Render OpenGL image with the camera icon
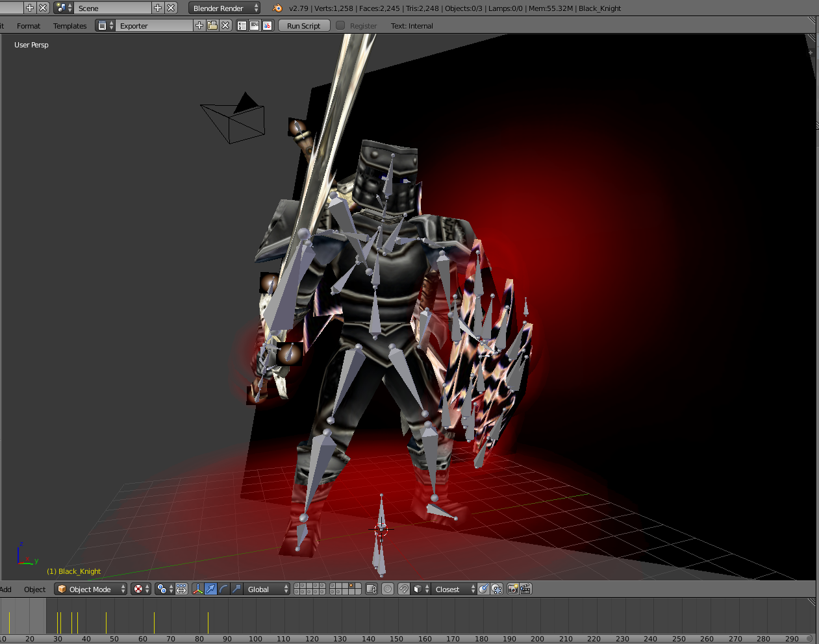Screen dimensions: 819x644 (x=513, y=589)
